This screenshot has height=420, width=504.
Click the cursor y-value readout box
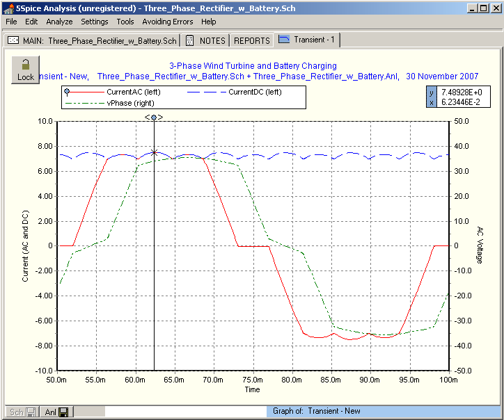(x=464, y=92)
